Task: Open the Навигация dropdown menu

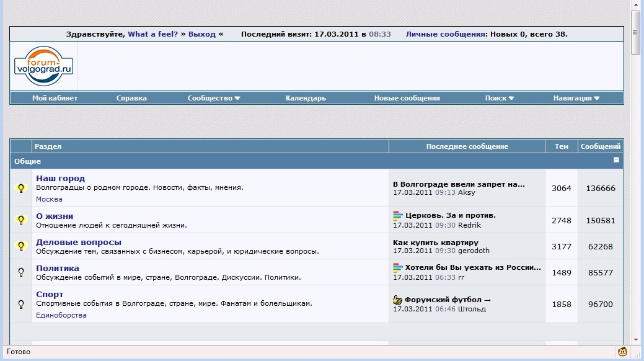Action: [576, 98]
